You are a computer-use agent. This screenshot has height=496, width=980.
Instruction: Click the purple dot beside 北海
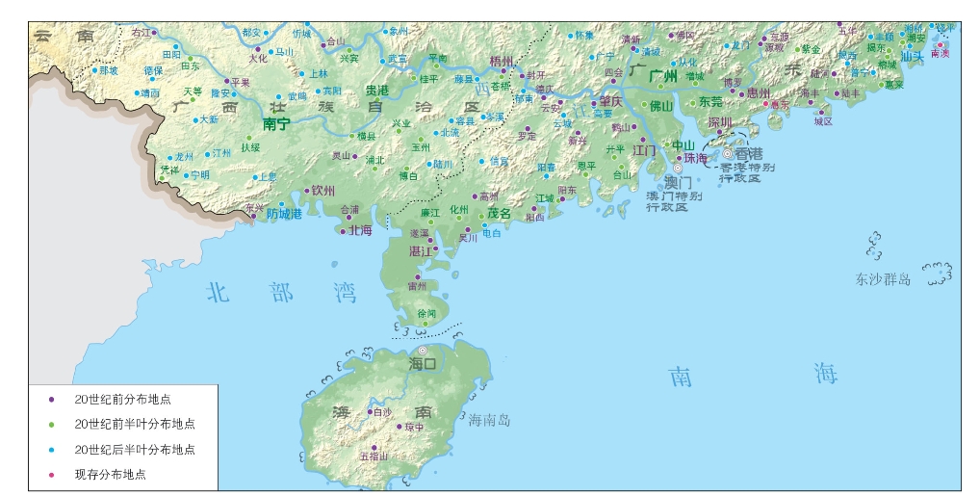(343, 232)
